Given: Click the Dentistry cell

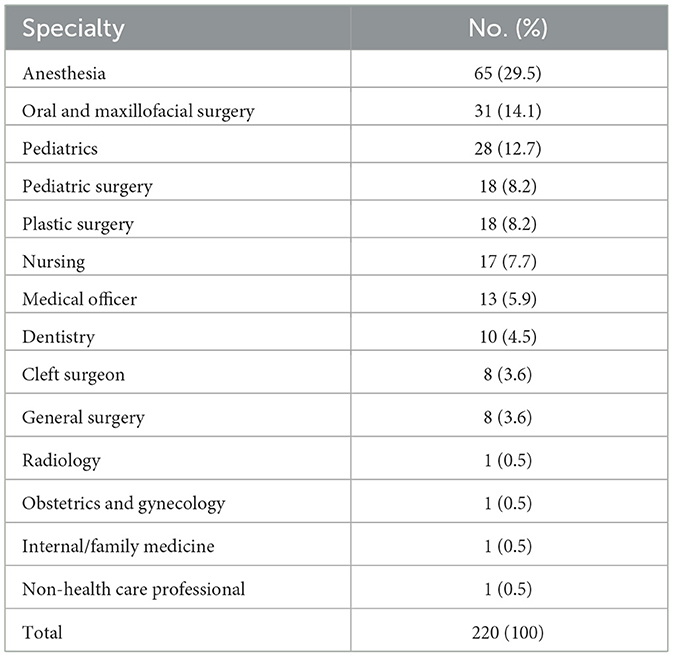Looking at the screenshot, I should pos(57,335).
